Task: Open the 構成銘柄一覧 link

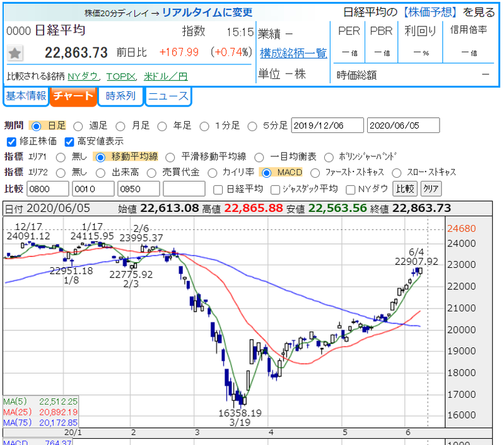Action: coord(293,54)
